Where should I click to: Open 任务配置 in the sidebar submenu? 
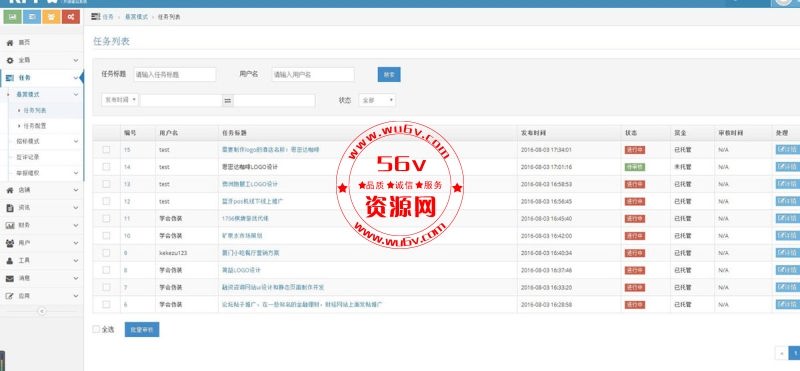tap(35, 126)
